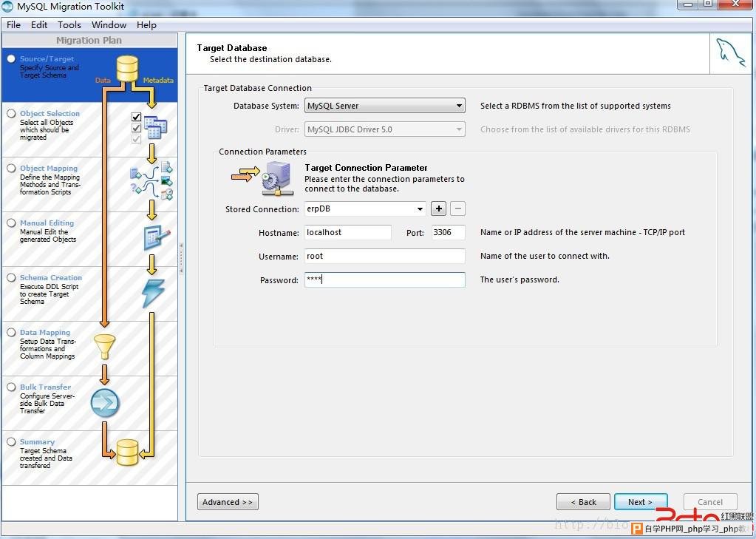Add a new stored connection with plus
756x539 pixels.
point(438,209)
